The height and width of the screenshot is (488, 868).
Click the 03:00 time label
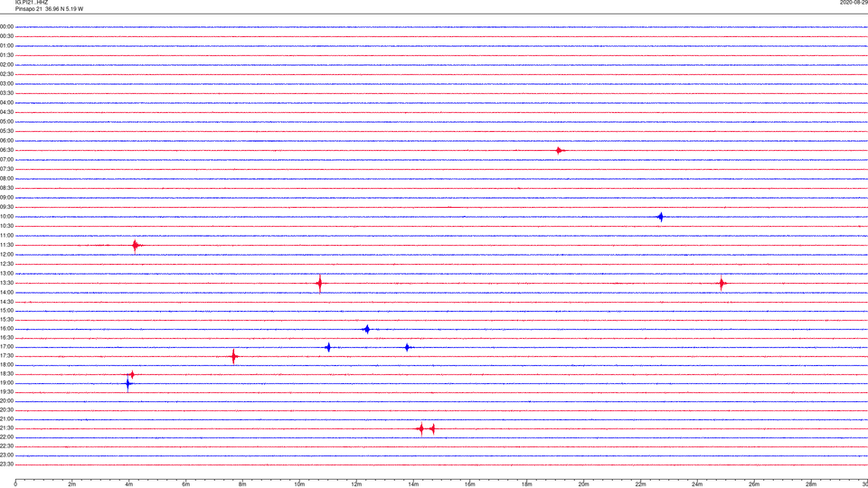coord(6,83)
